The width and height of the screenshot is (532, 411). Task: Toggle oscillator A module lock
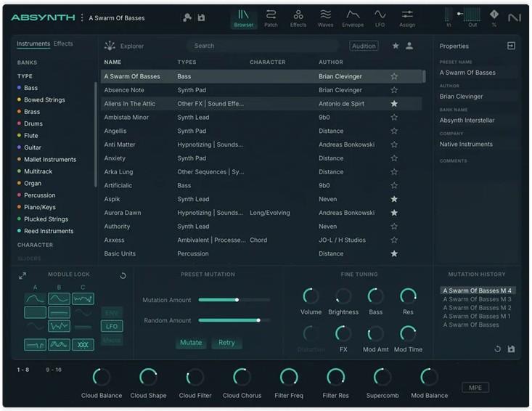[36, 298]
